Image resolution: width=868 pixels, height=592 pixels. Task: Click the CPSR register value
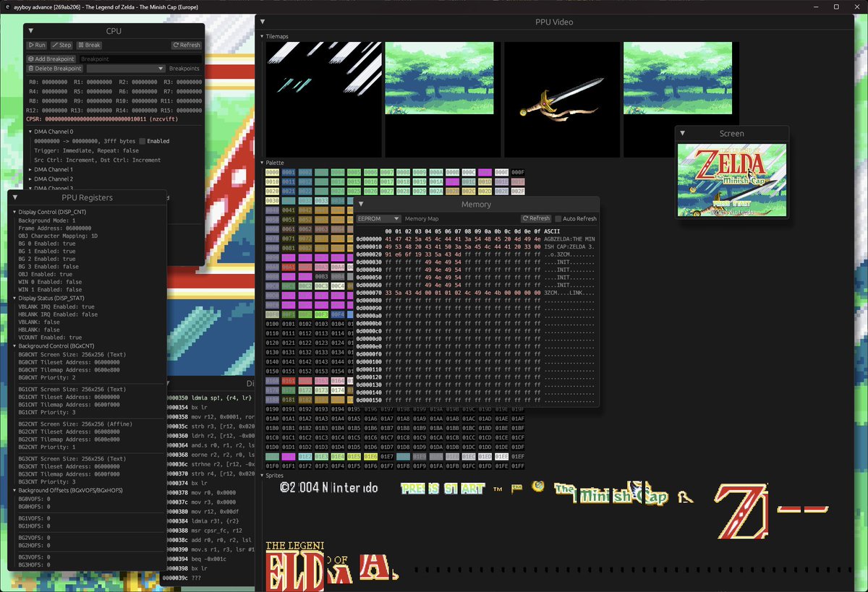pos(95,118)
